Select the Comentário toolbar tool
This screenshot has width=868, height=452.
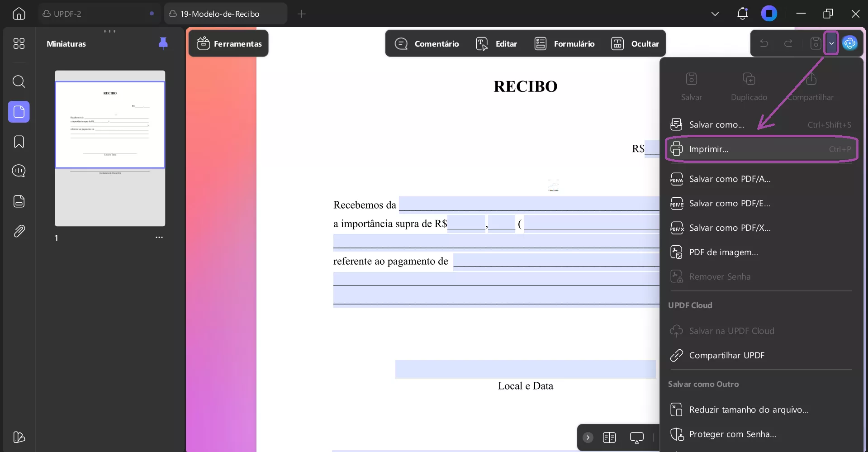pos(427,43)
